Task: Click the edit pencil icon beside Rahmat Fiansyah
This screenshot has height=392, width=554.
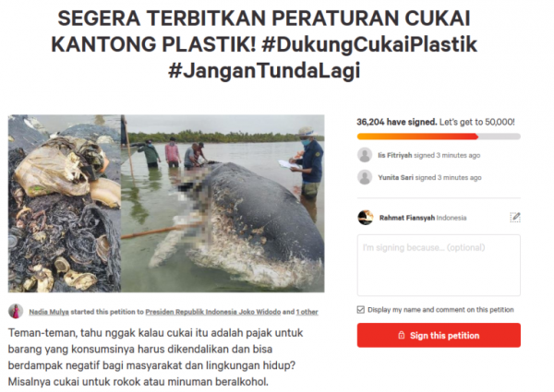Action: (x=515, y=217)
